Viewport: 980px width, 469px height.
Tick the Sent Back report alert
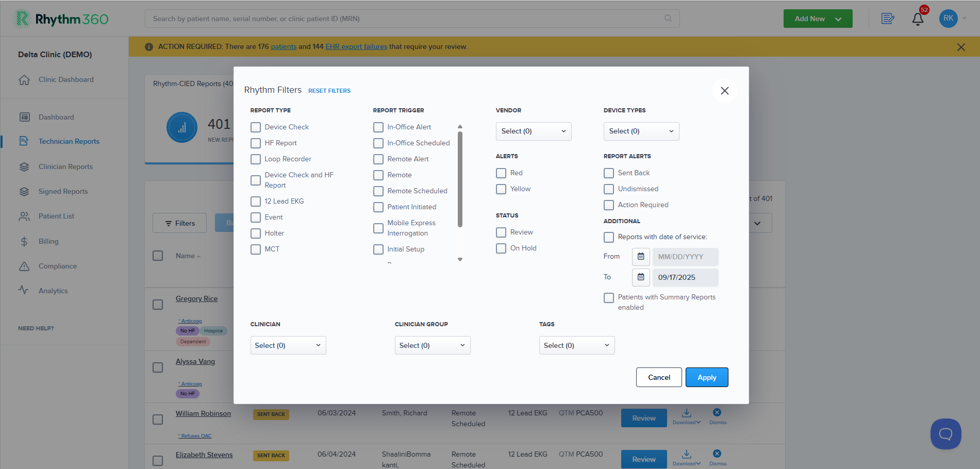[x=609, y=173]
